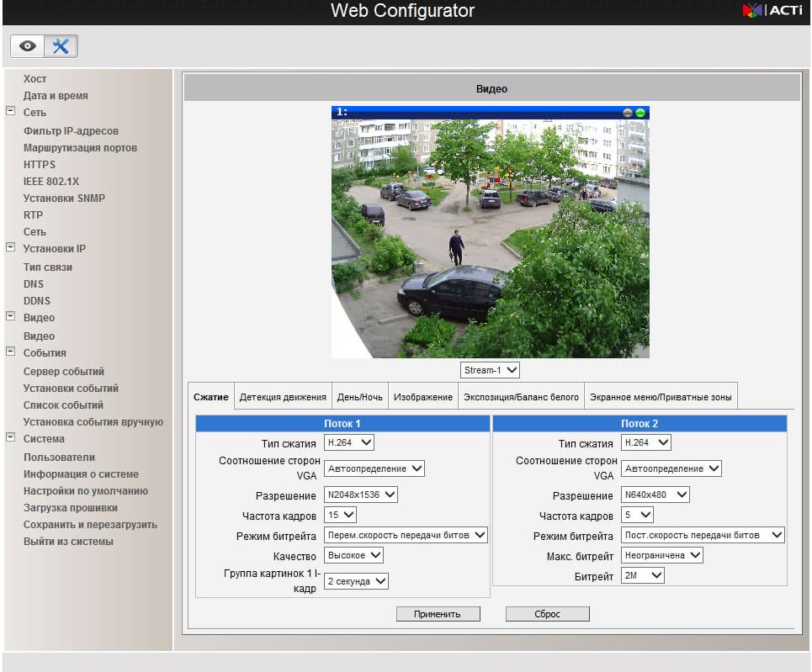Open Загрузка прошивки in sidebar

tap(71, 508)
